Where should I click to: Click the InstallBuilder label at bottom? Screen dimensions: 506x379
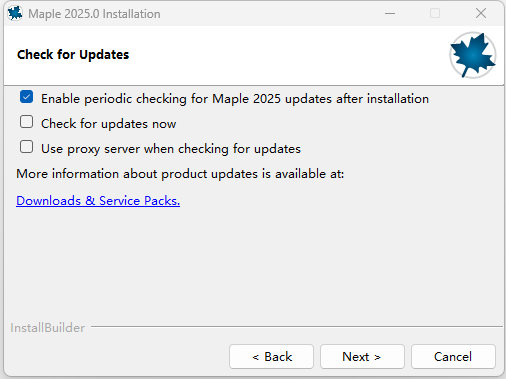tap(48, 328)
